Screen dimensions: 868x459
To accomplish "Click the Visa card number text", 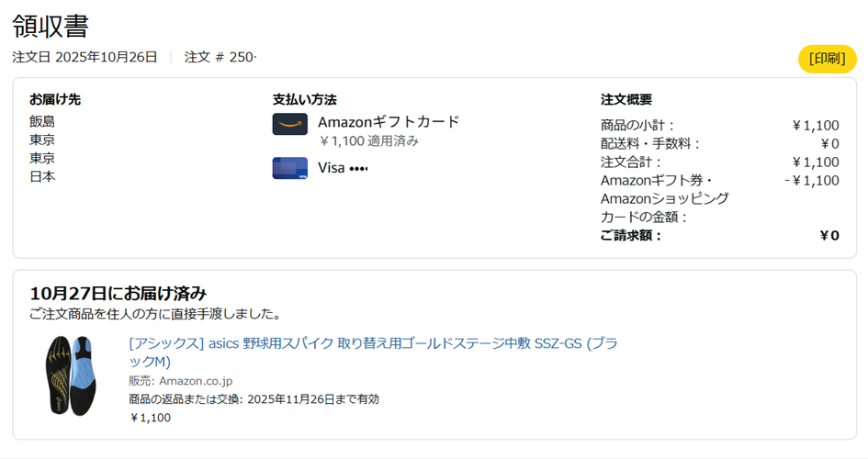I will pos(343,168).
